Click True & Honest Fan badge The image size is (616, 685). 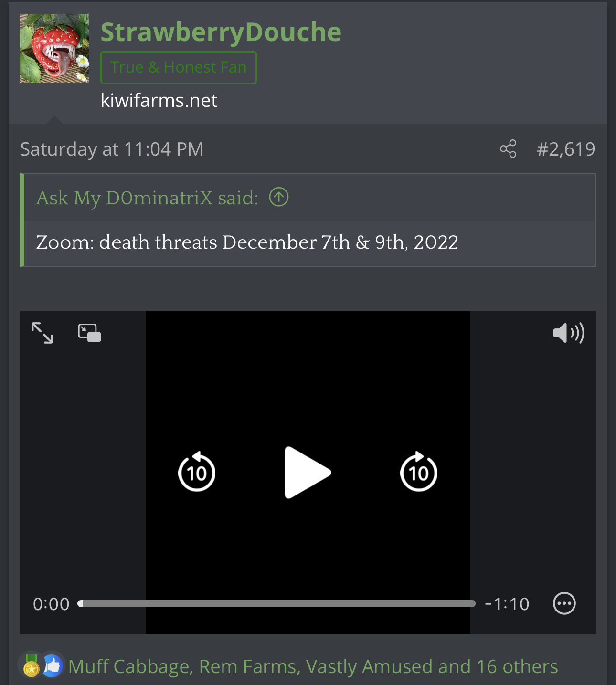click(x=179, y=67)
